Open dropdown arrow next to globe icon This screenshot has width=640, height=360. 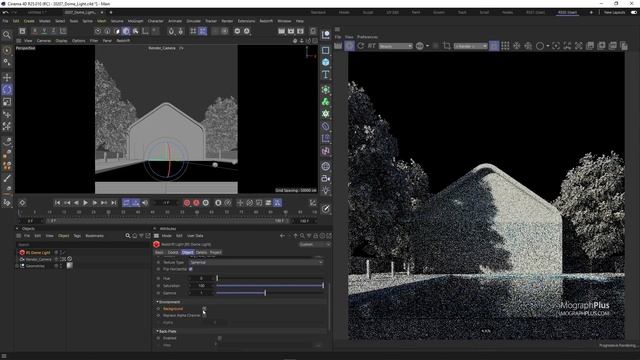point(427,46)
